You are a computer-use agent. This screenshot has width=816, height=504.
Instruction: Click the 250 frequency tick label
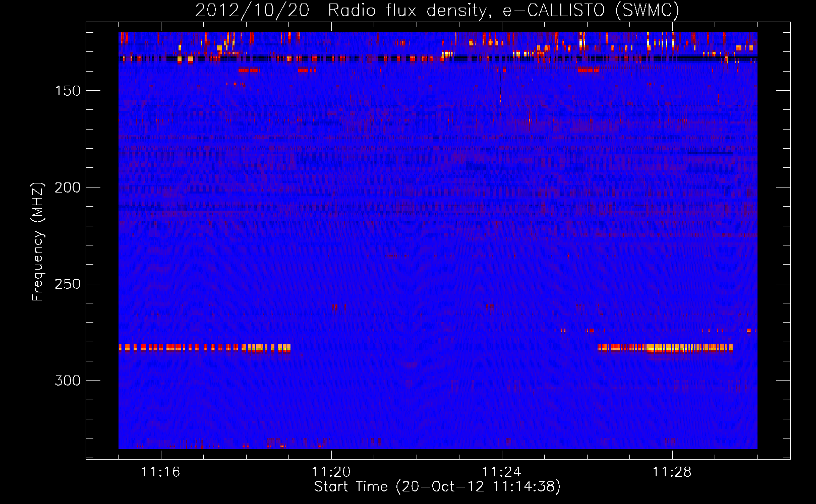[68, 284]
